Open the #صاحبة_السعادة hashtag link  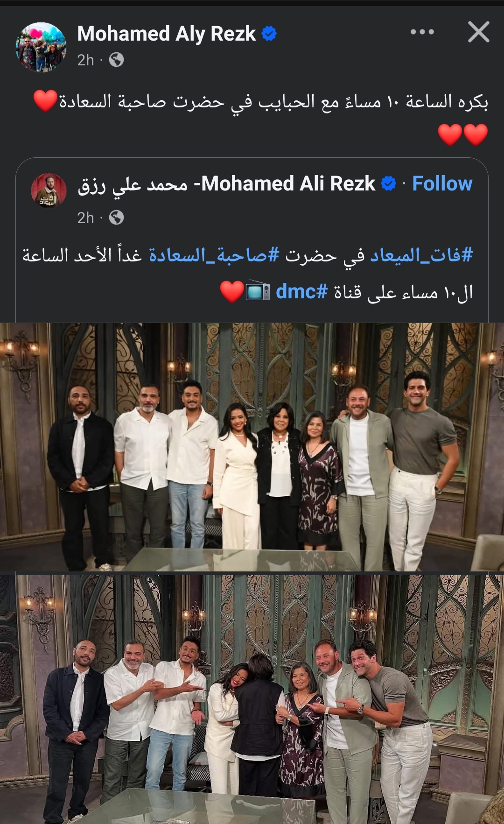tap(214, 255)
